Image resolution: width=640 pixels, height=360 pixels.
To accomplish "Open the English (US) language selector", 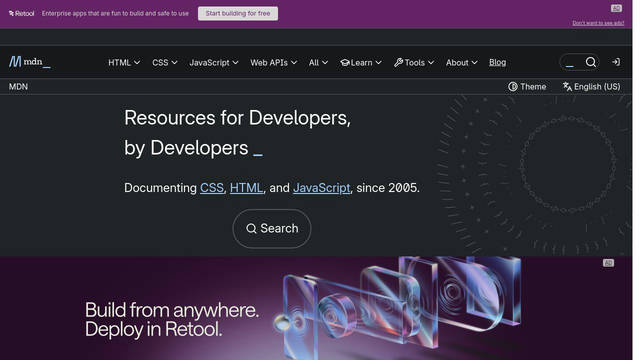I will point(591,87).
